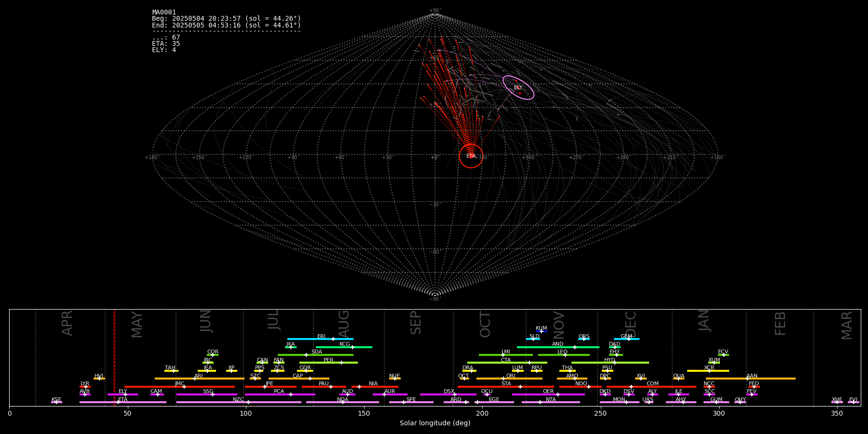The width and height of the screenshot is (868, 434).
Task: Click the pink ELY radiant ellipse on sky map
Action: click(x=518, y=87)
